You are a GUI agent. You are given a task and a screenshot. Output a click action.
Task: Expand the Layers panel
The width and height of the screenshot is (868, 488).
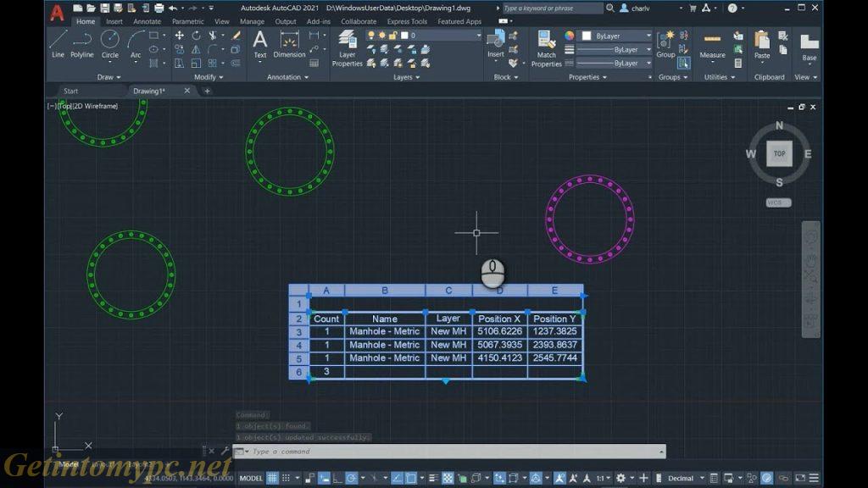tap(406, 77)
